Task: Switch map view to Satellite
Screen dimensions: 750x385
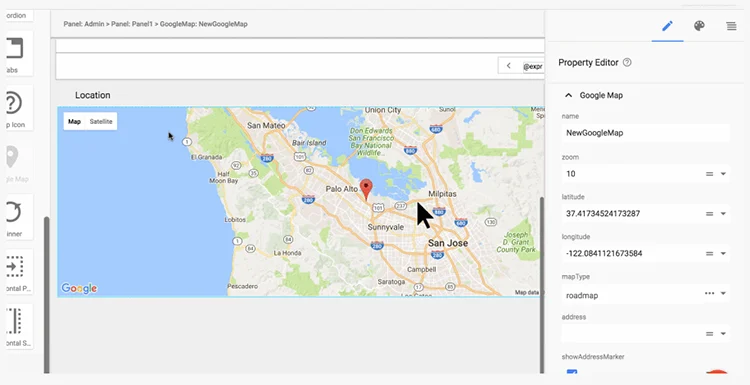Action: point(101,121)
